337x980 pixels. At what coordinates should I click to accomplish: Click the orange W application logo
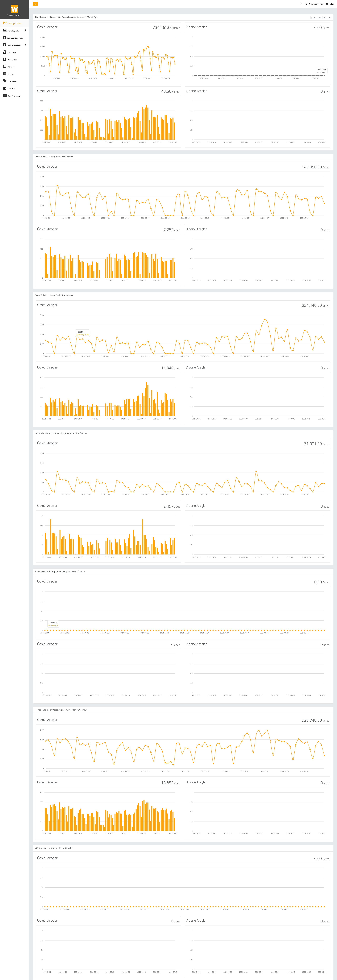(x=14, y=8)
